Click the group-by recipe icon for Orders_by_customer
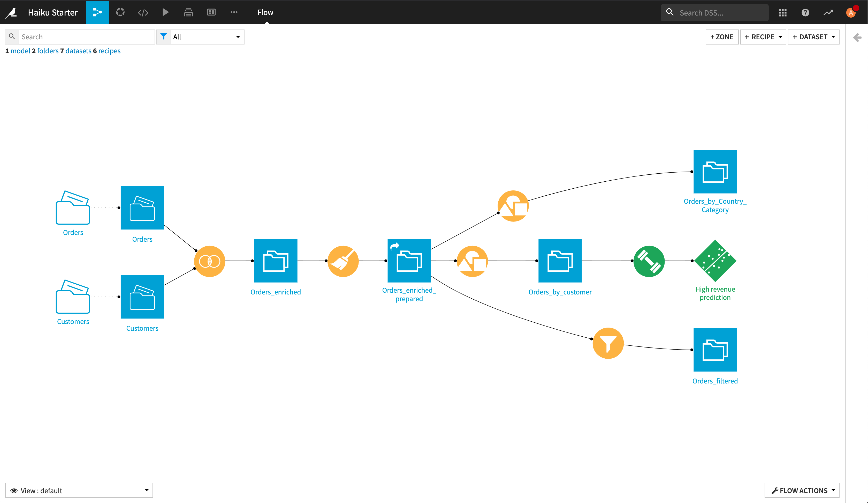The image size is (868, 503). 473,261
